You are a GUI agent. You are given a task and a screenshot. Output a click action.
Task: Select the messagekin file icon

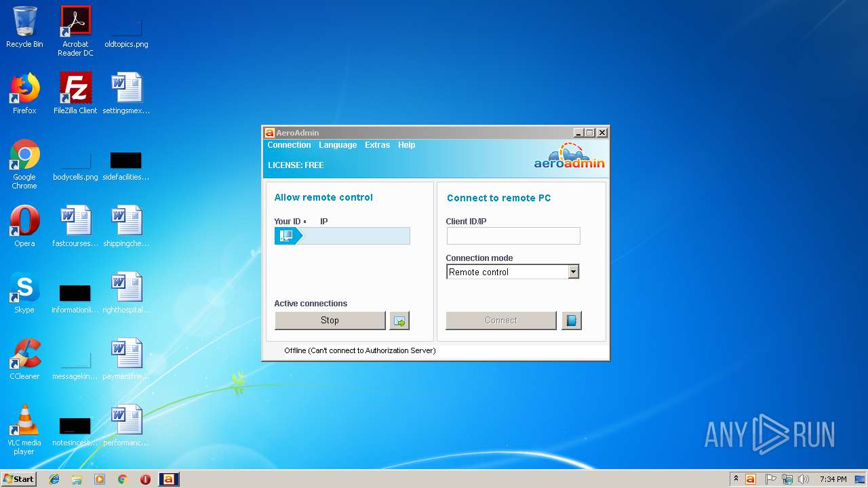(75, 364)
